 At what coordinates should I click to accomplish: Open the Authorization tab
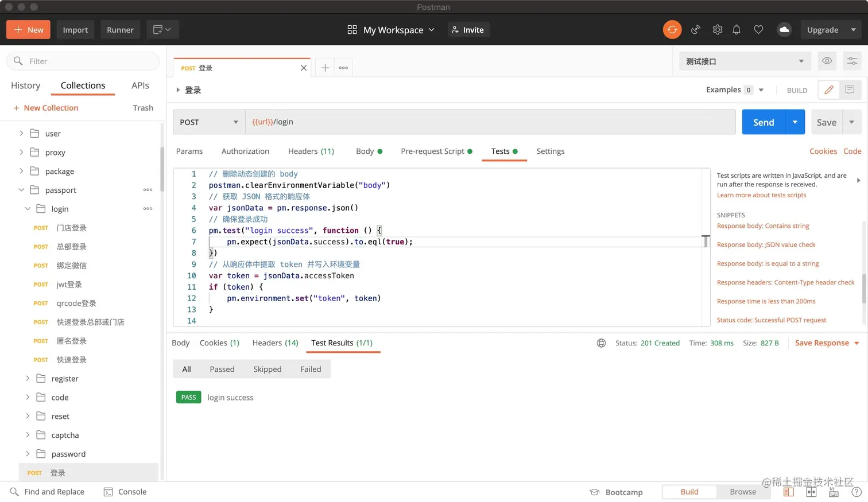click(245, 151)
